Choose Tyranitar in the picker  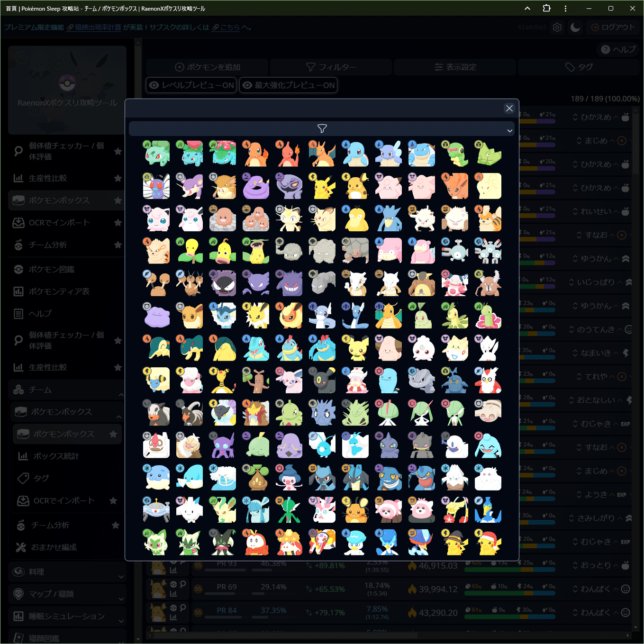click(x=355, y=413)
